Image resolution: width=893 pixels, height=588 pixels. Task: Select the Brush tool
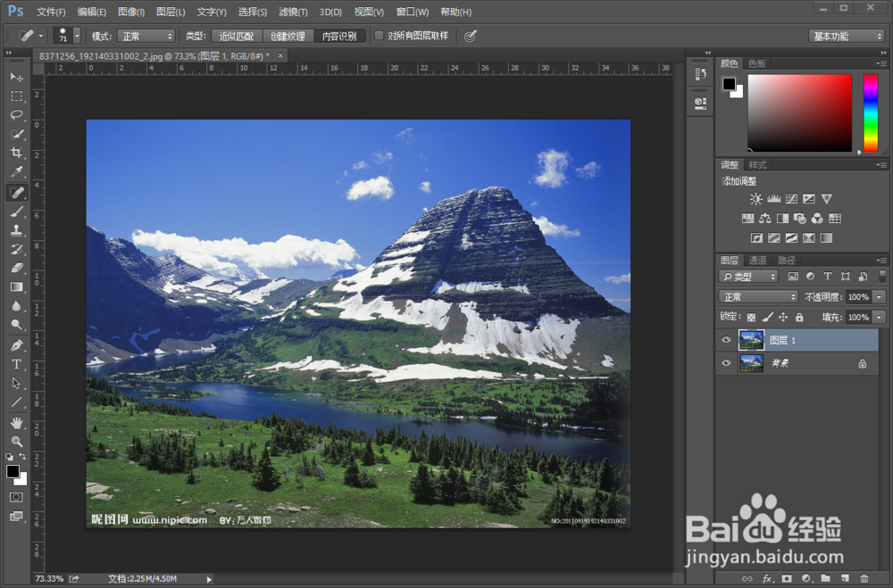[x=16, y=211]
